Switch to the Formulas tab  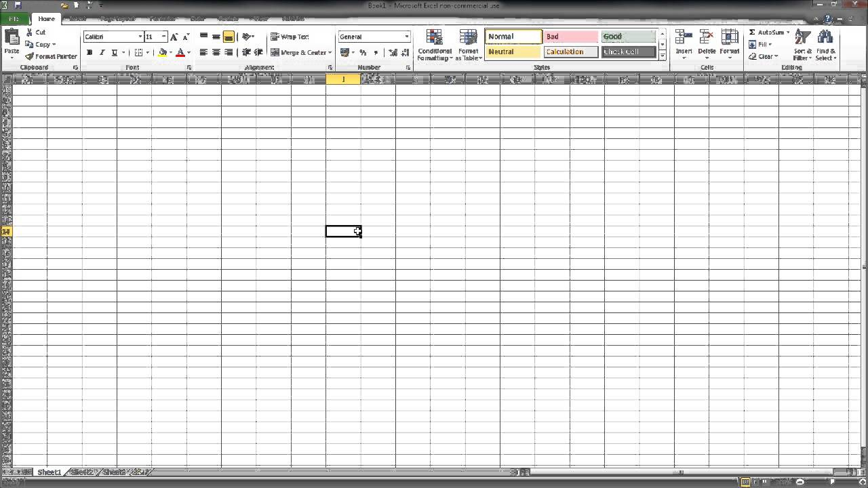pyautogui.click(x=162, y=18)
